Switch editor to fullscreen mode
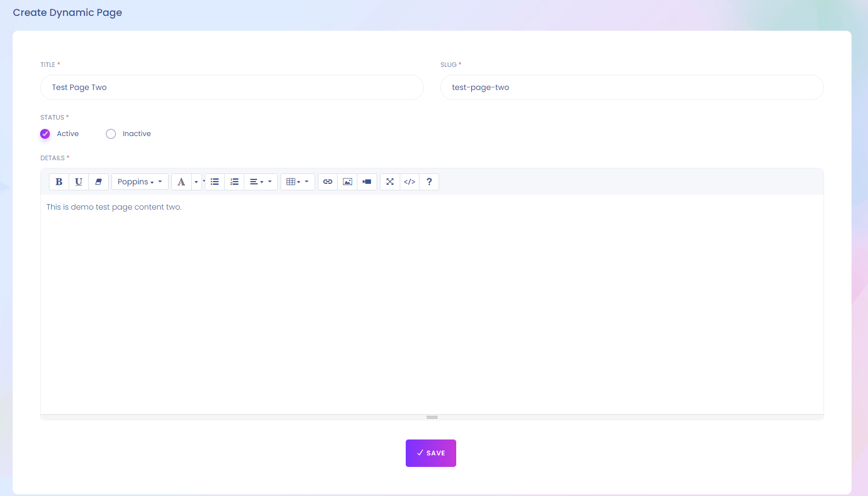The width and height of the screenshot is (868, 496). pyautogui.click(x=390, y=182)
